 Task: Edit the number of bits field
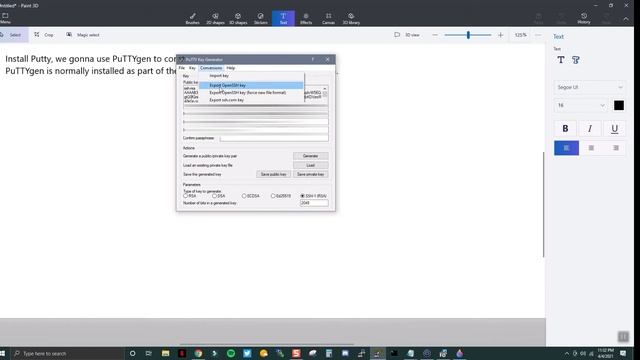coord(314,203)
